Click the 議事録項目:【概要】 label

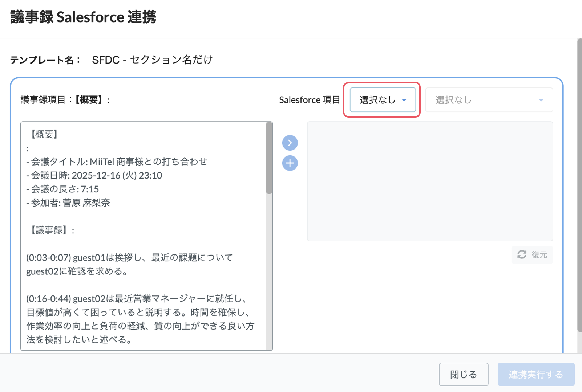pyautogui.click(x=65, y=100)
